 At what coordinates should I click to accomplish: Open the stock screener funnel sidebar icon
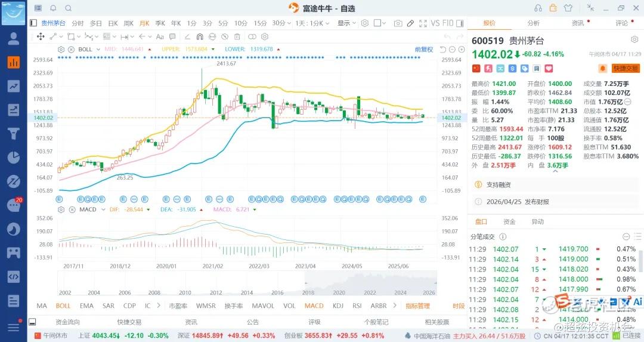coord(14,134)
